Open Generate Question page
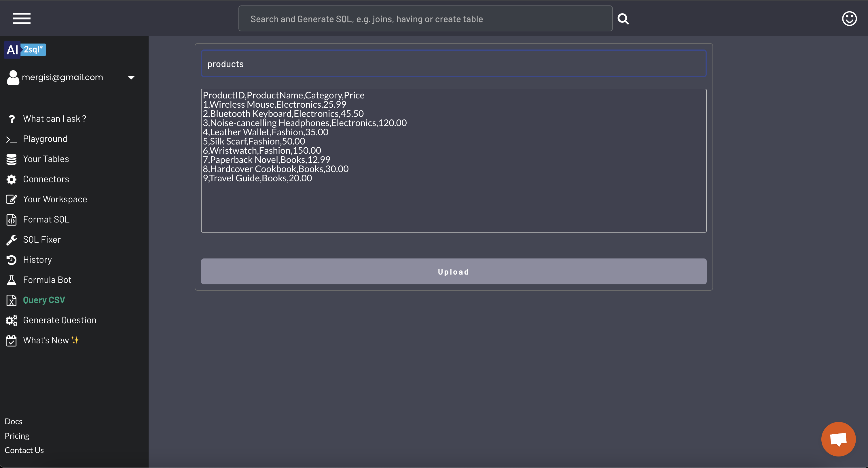Image resolution: width=868 pixels, height=468 pixels. (60, 320)
